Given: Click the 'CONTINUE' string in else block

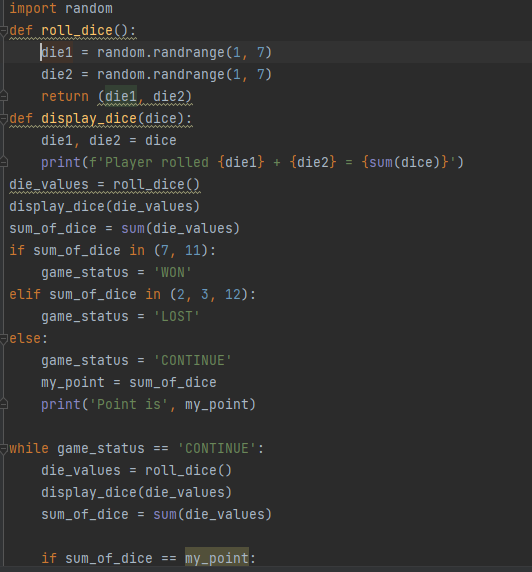Looking at the screenshot, I should (x=193, y=361).
